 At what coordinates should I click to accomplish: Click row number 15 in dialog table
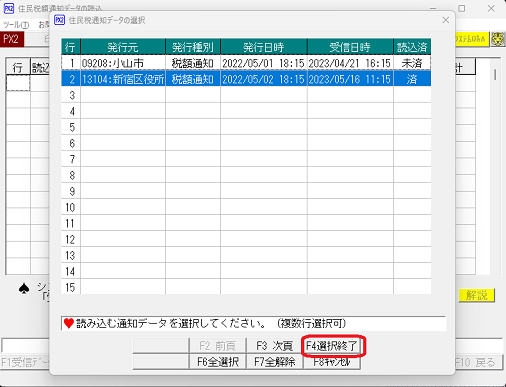tap(71, 287)
